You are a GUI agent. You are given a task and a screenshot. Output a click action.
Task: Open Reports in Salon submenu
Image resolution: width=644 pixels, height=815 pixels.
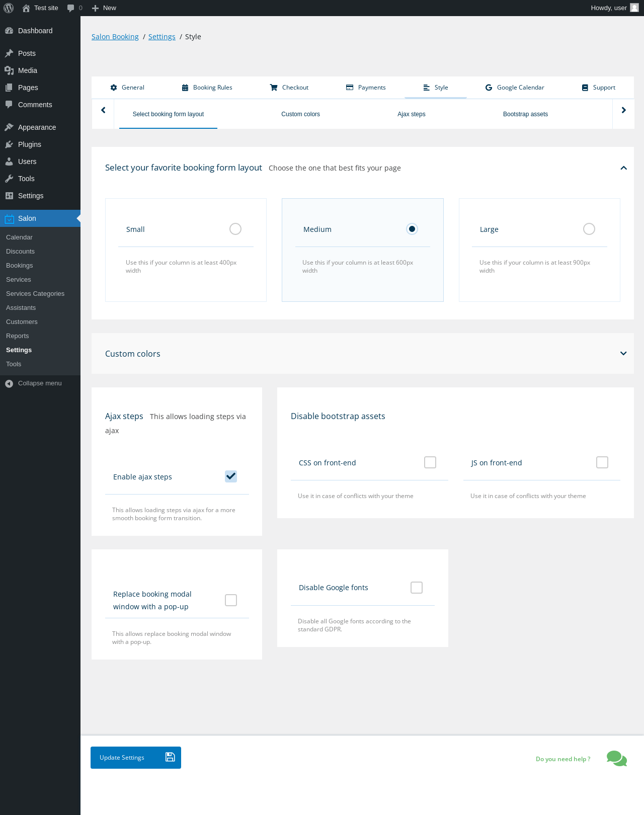18,336
